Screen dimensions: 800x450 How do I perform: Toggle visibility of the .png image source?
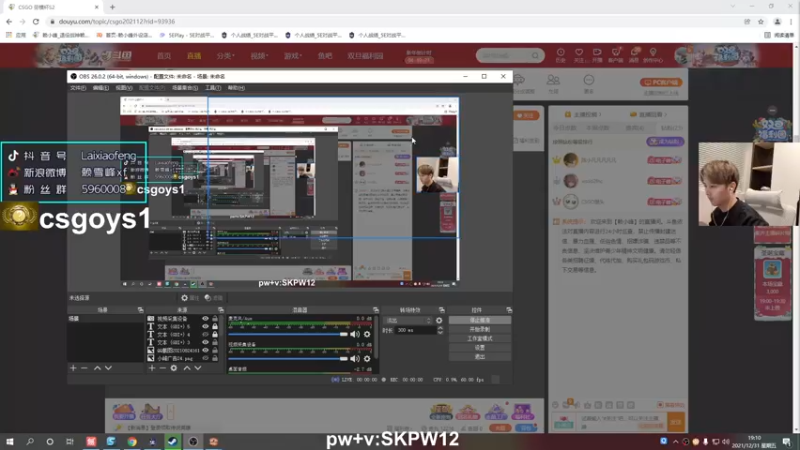pos(205,358)
